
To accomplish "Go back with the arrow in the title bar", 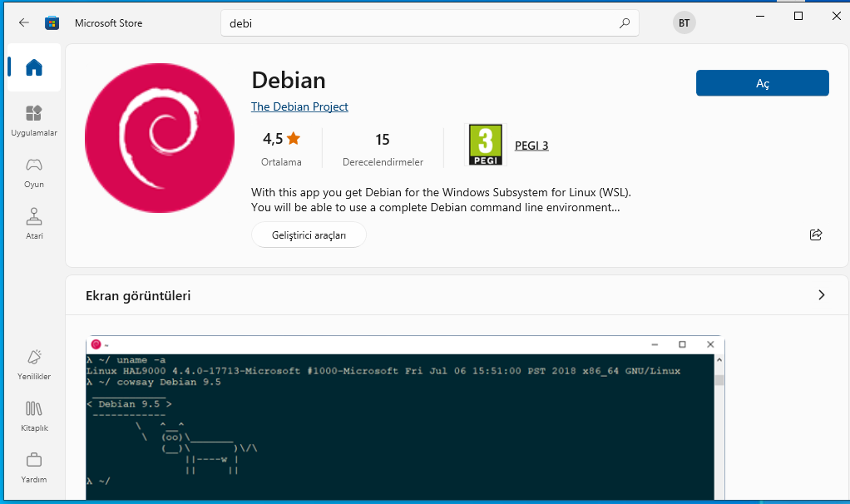I will (24, 22).
